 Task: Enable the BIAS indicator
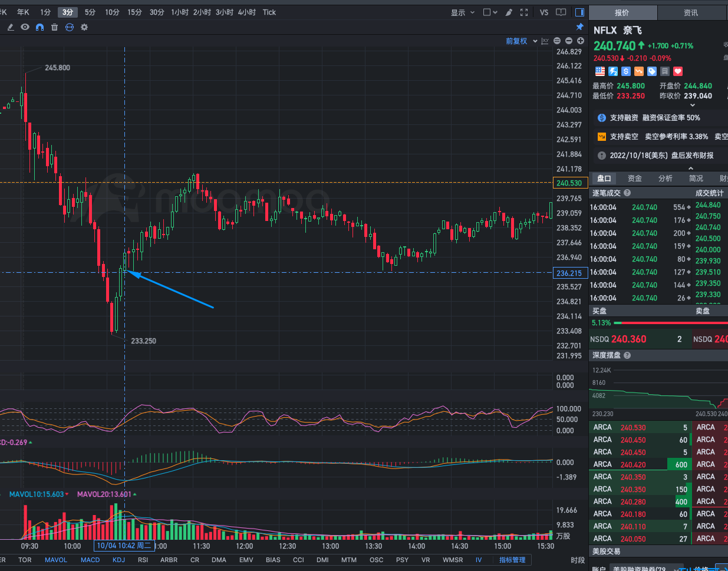[x=273, y=560]
